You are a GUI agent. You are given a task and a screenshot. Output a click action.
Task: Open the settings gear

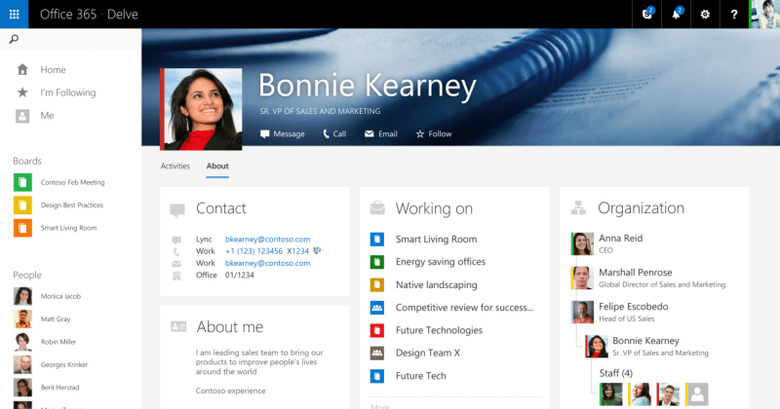point(705,14)
